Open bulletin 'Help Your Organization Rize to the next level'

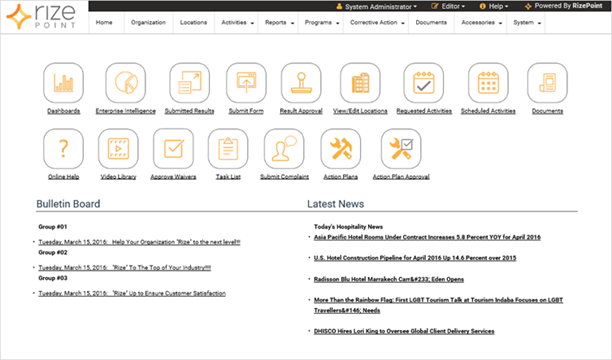[x=139, y=242]
